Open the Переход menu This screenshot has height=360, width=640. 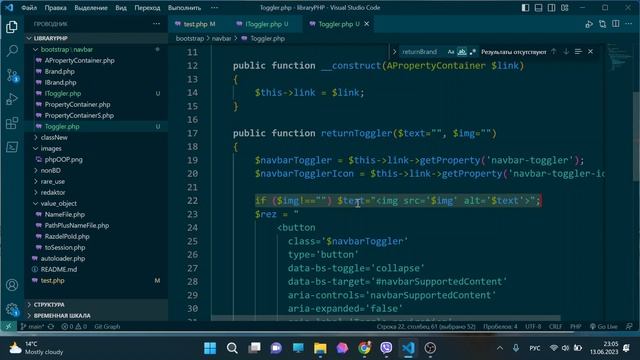coord(147,8)
